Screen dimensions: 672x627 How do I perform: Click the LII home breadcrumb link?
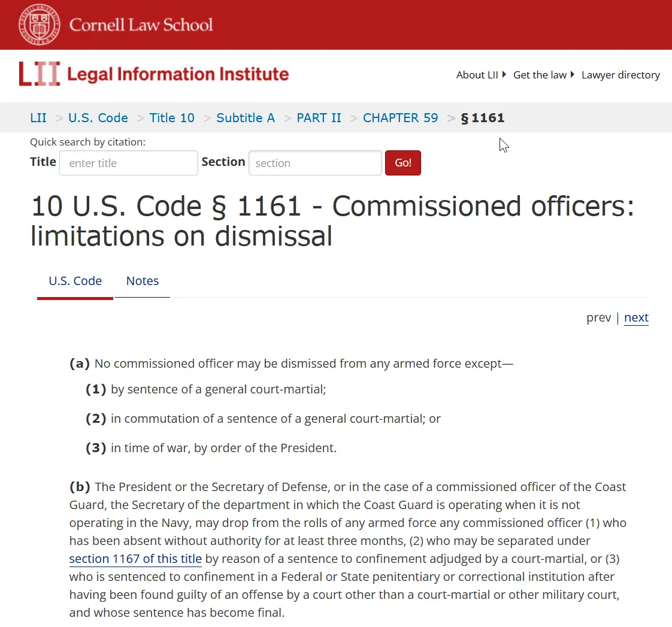(x=38, y=118)
